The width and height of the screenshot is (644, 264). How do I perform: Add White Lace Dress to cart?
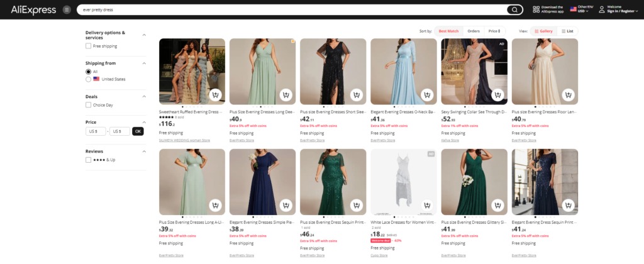coord(427,206)
